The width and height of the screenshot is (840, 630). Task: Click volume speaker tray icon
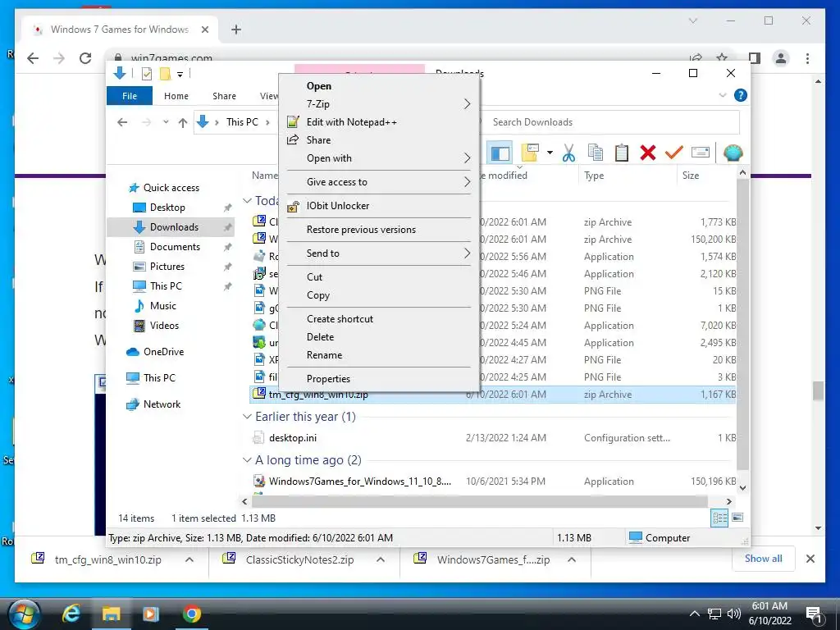pyautogui.click(x=734, y=614)
